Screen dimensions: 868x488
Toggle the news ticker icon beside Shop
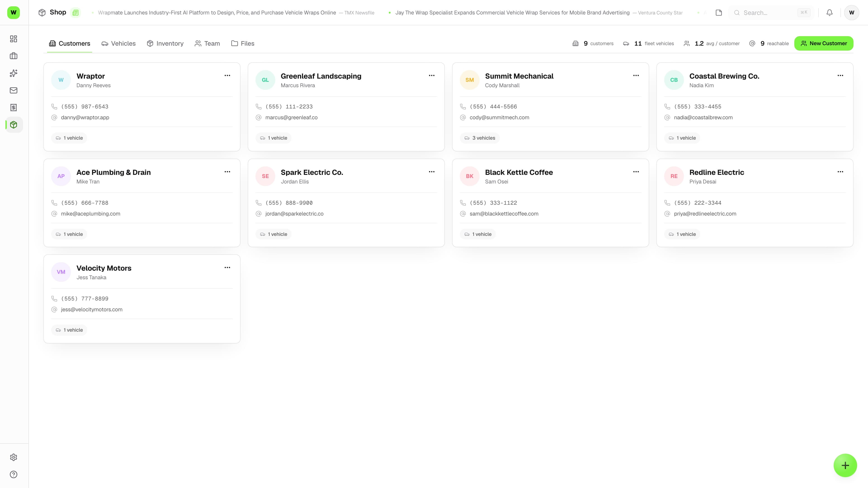(x=75, y=12)
